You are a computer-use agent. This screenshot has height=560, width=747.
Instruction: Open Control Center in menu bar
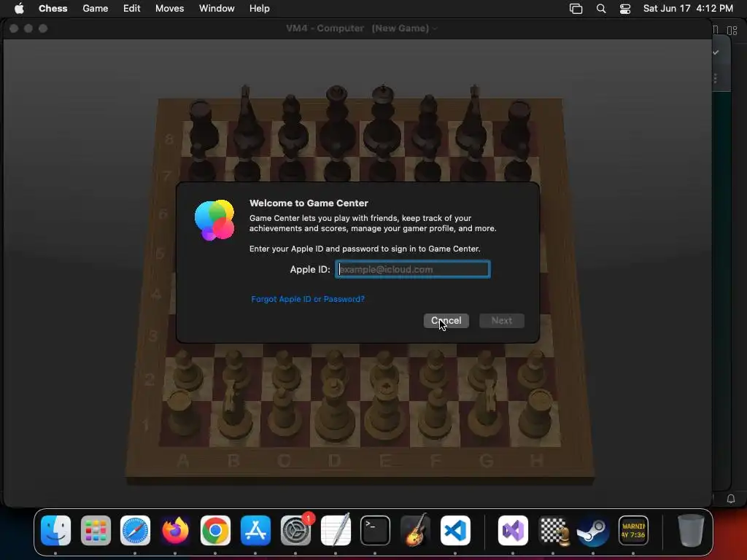click(625, 9)
